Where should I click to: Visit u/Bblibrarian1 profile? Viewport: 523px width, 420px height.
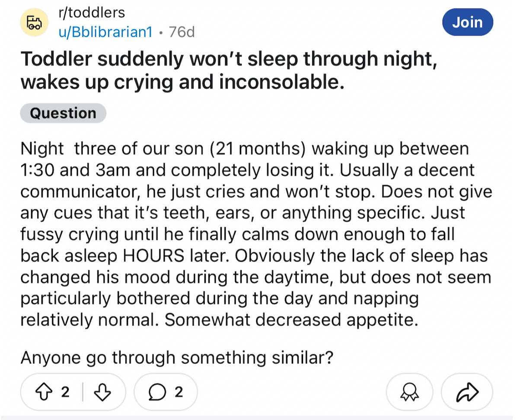pos(105,32)
